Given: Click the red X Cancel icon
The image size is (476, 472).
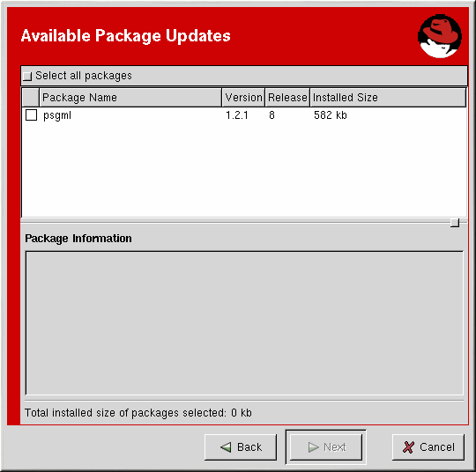Looking at the screenshot, I should click(408, 447).
